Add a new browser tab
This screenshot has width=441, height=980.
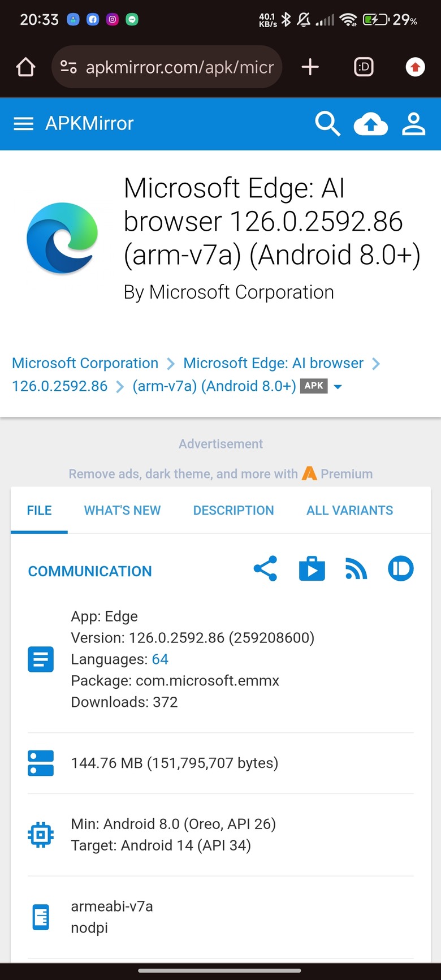click(x=310, y=67)
